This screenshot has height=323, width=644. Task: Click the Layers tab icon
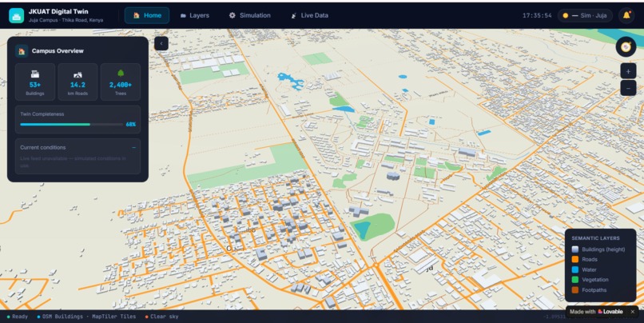point(183,16)
